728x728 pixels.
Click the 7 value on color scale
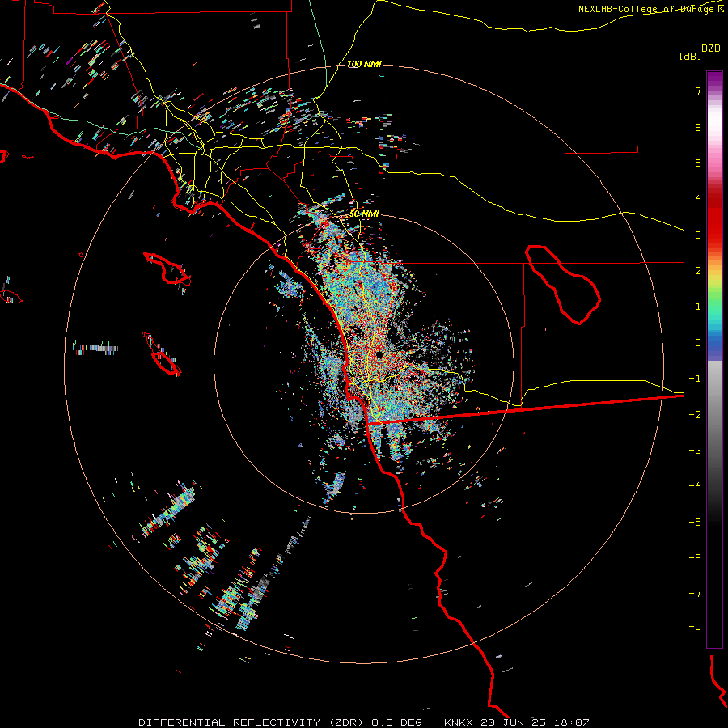click(x=698, y=91)
